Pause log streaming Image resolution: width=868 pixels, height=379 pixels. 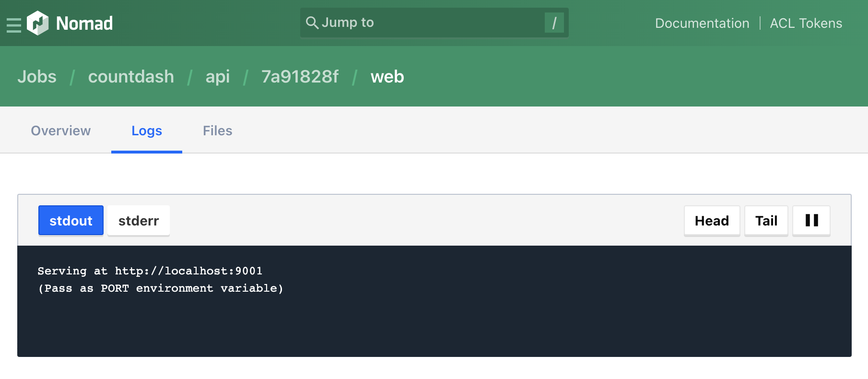[811, 220]
